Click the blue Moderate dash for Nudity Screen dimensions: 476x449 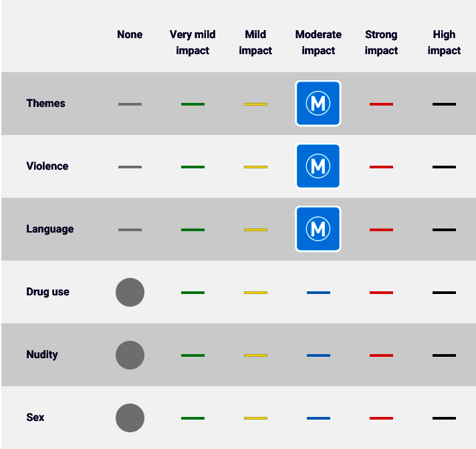click(x=318, y=355)
